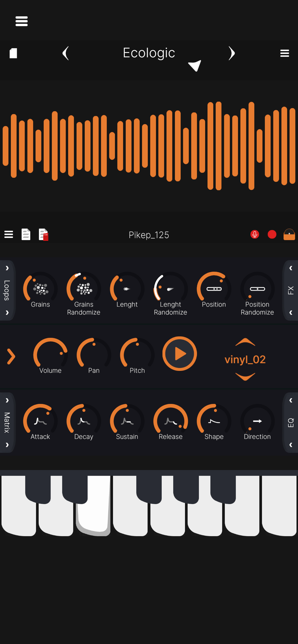Open the orange shop basket icon
The width and height of the screenshot is (298, 644).
289,234
